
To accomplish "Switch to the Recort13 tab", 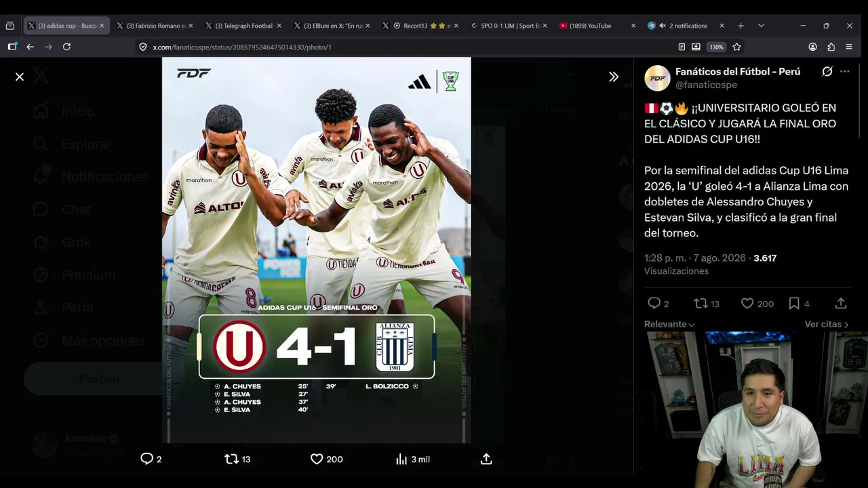I will tap(421, 26).
